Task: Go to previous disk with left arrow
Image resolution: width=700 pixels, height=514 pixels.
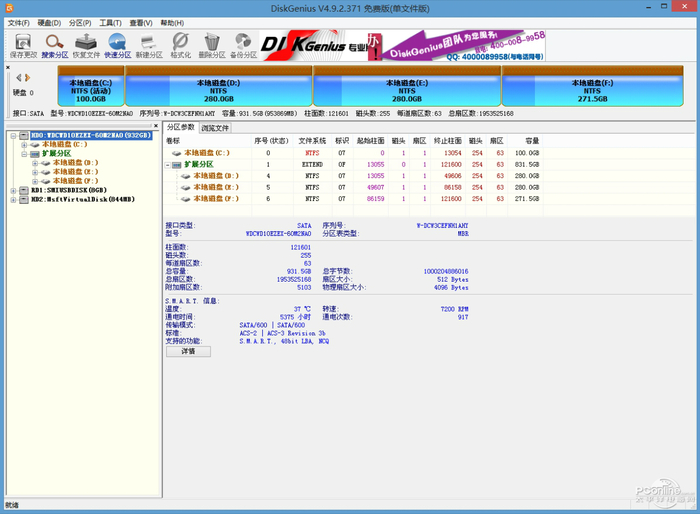Action: pos(16,78)
